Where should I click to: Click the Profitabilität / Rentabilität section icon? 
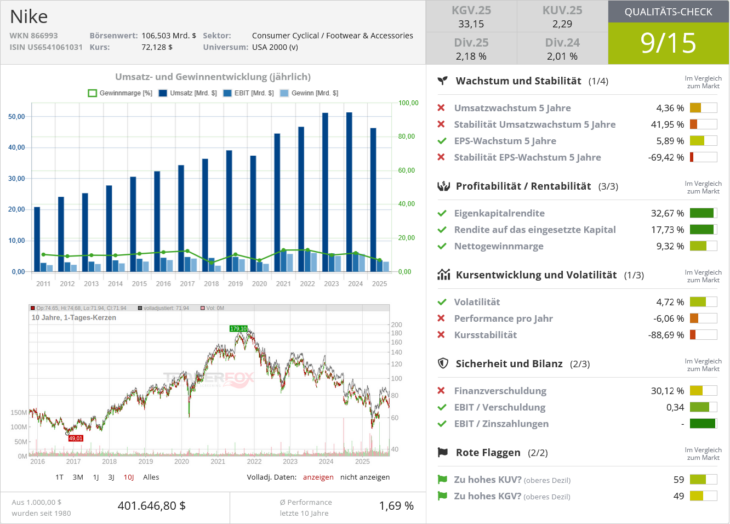point(442,186)
